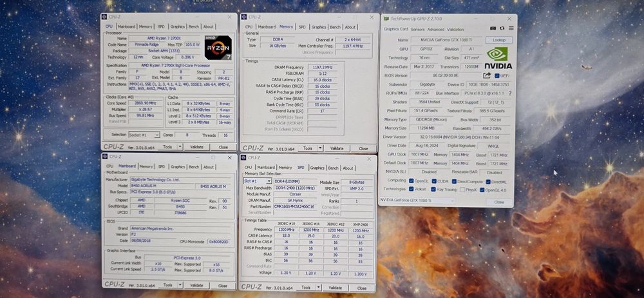Click the Core Speed value 2860.90 MHz
The width and height of the screenshot is (644, 298).
click(x=146, y=103)
